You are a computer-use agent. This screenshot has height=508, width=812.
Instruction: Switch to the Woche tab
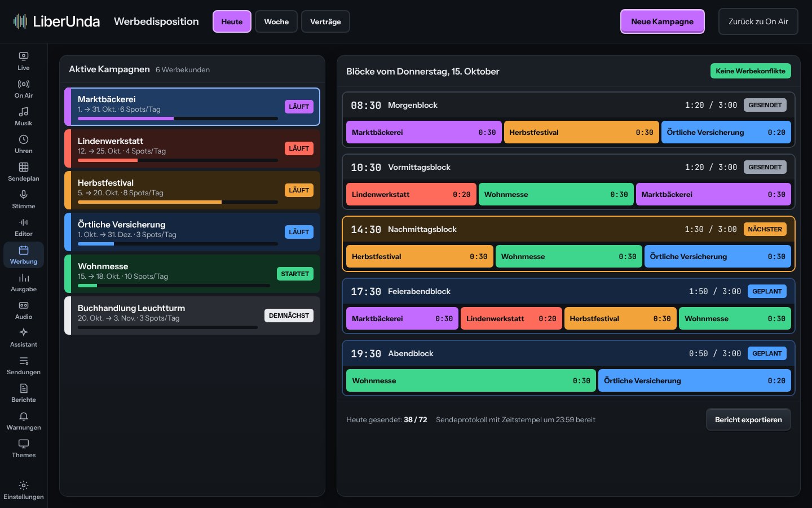tap(276, 21)
